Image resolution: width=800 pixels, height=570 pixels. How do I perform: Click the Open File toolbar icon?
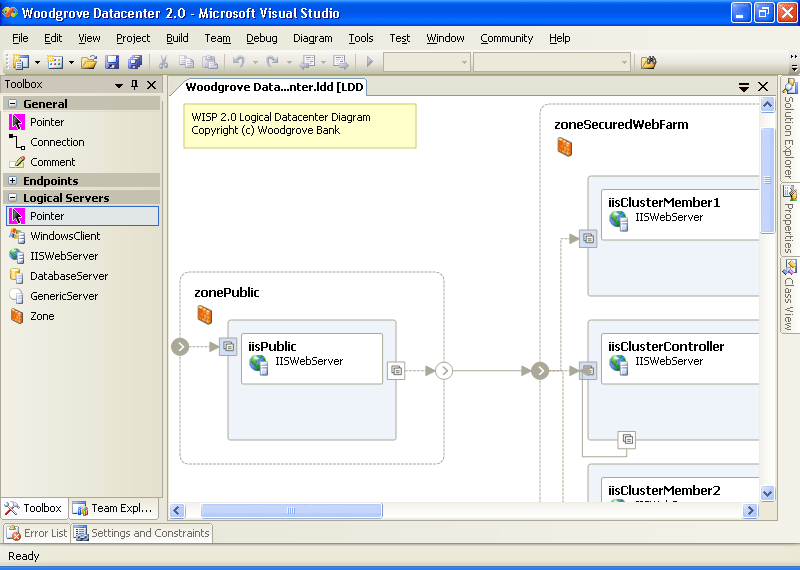[x=89, y=62]
